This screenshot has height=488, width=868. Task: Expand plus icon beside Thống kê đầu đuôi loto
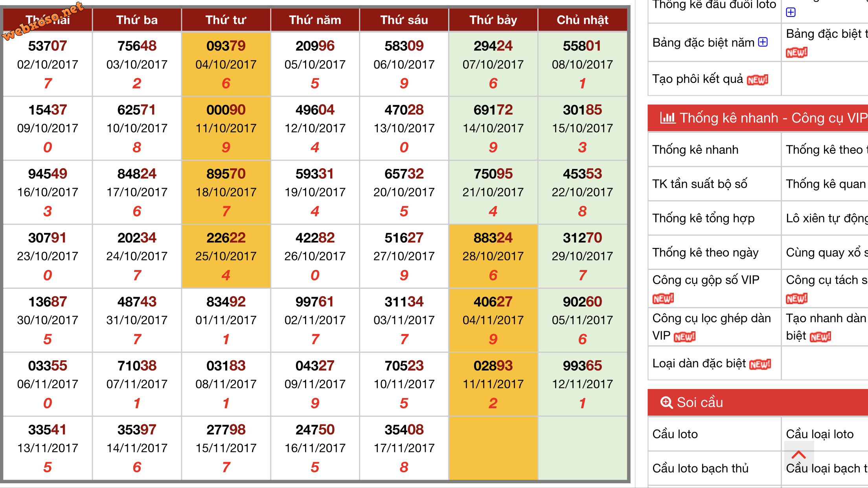[x=791, y=12]
